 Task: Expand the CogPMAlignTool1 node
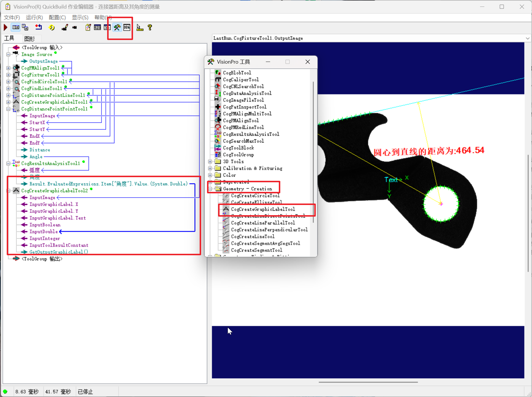tap(8, 68)
